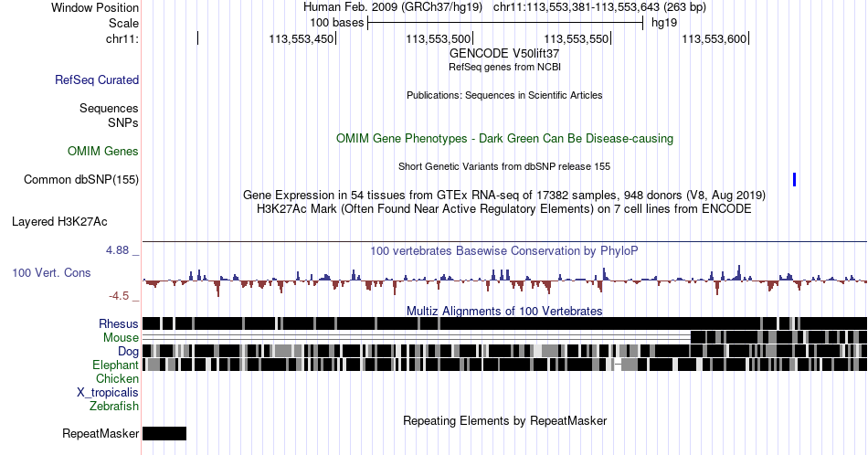Viewport: 868px width, 455px height.
Task: Click the Scale track label
Action: click(123, 23)
